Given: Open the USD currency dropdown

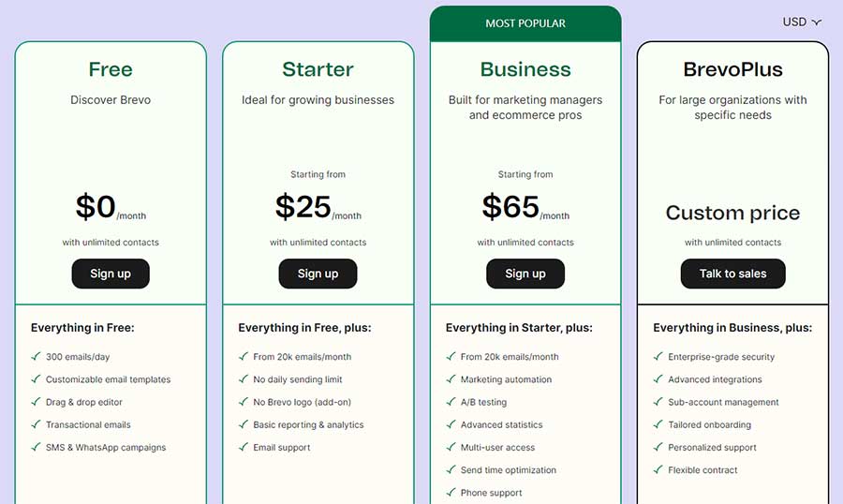Looking at the screenshot, I should click(802, 22).
